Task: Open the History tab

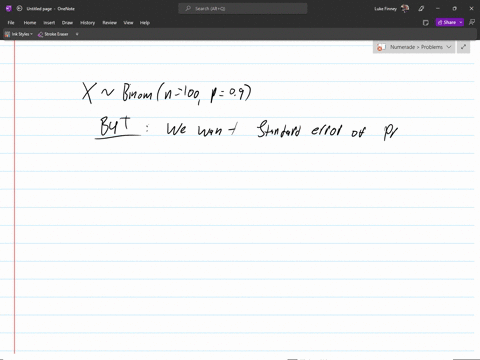Action: pos(87,23)
